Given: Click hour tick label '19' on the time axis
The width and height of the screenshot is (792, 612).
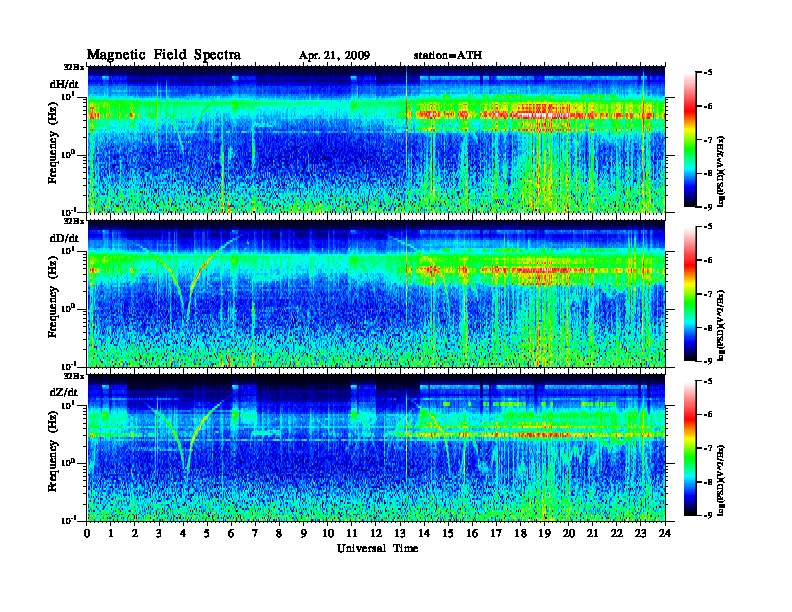Looking at the screenshot, I should [x=544, y=534].
